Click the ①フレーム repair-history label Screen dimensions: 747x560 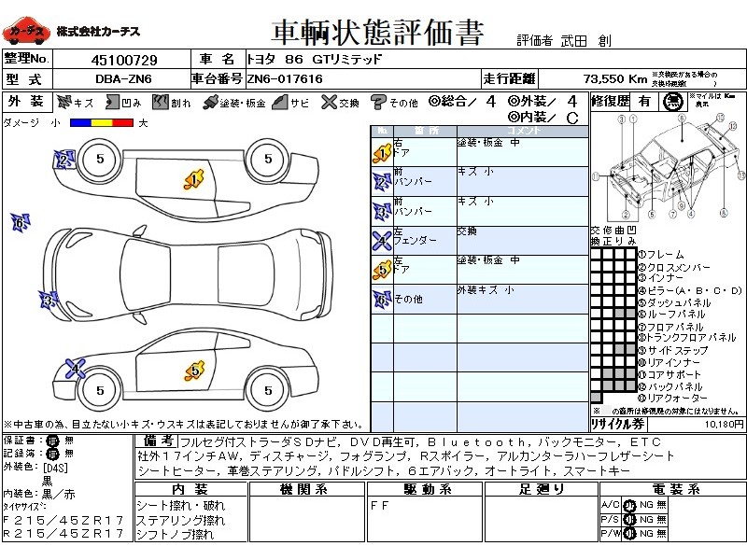[x=661, y=255]
